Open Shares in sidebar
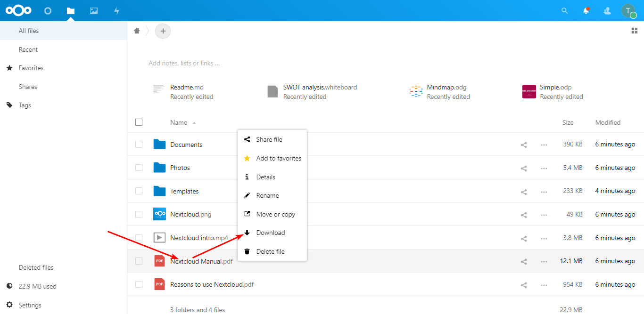Viewport: 644px width, 314px height. point(63,87)
